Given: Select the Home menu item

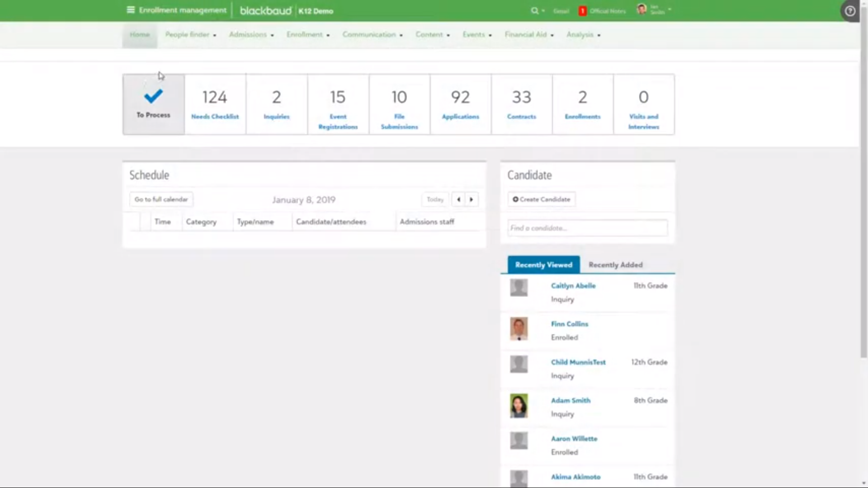Looking at the screenshot, I should [x=139, y=34].
